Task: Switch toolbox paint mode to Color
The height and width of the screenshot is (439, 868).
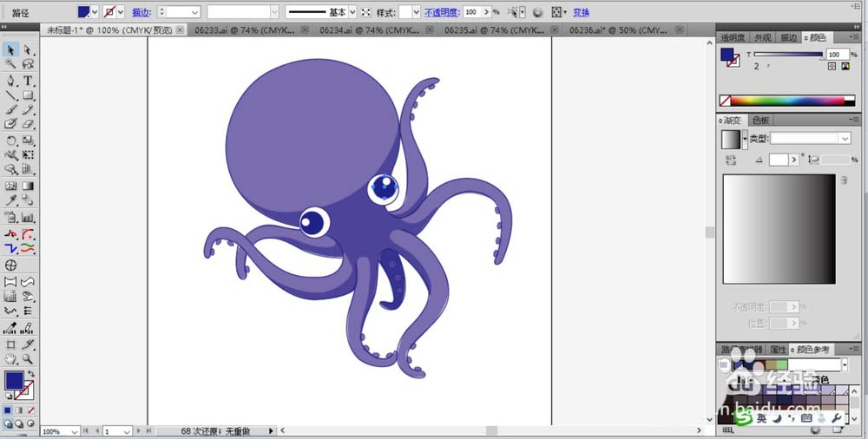Action: (8, 410)
